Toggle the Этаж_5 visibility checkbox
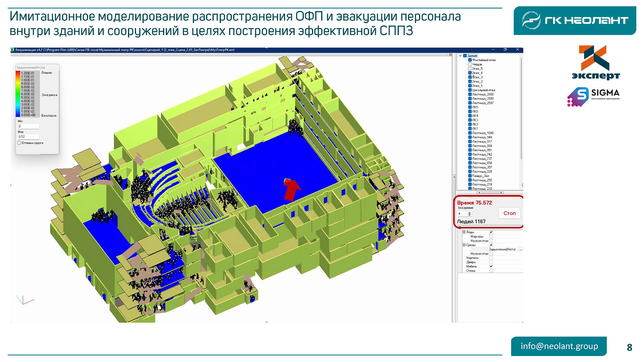 click(x=470, y=69)
